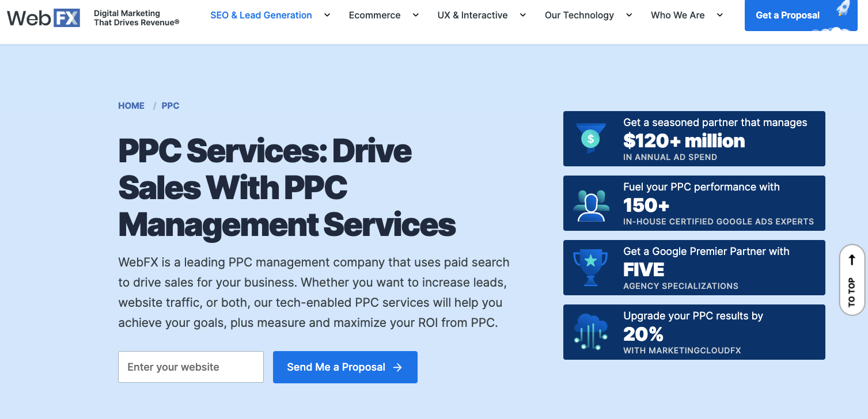Click the TO TOP label

coord(852,292)
